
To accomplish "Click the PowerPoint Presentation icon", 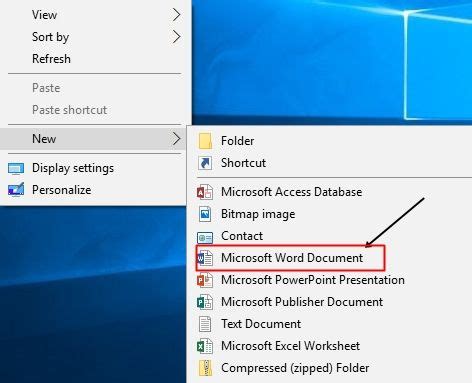I will click(205, 280).
